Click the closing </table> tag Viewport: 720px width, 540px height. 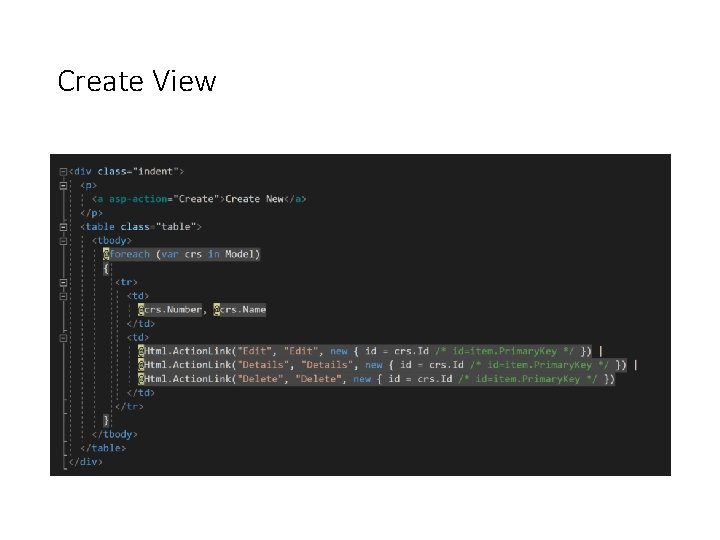103,448
